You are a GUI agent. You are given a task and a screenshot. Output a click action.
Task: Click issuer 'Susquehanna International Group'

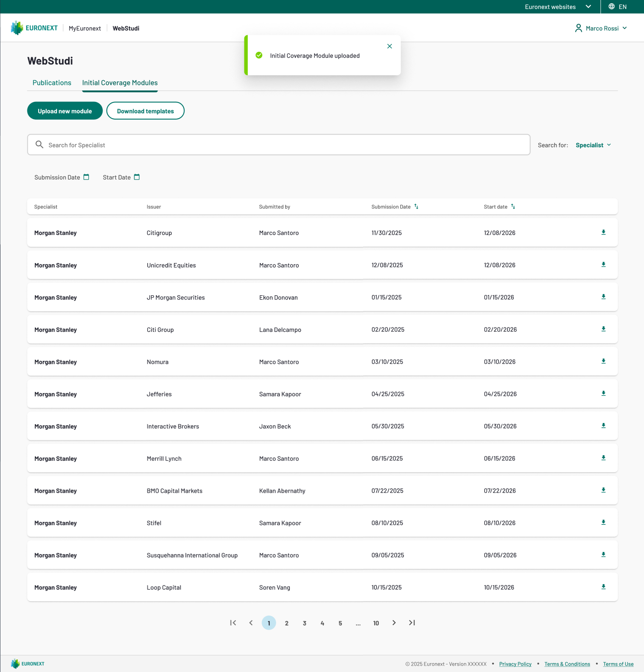tap(192, 555)
